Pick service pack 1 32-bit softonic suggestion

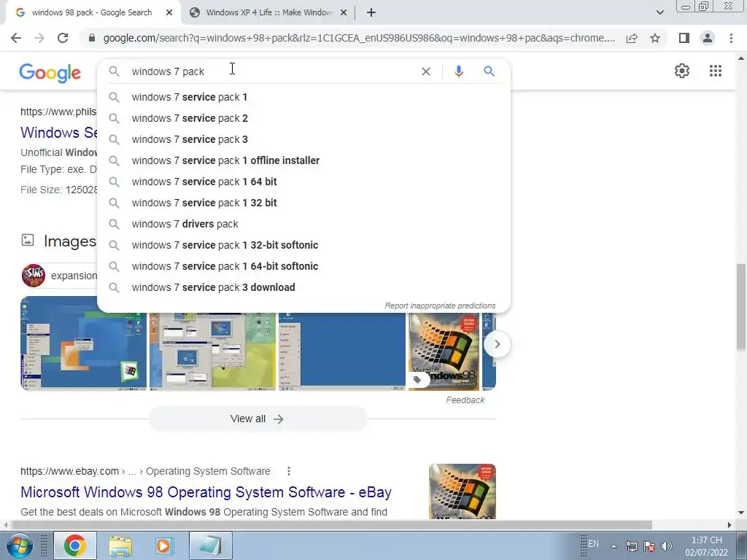coord(303,245)
